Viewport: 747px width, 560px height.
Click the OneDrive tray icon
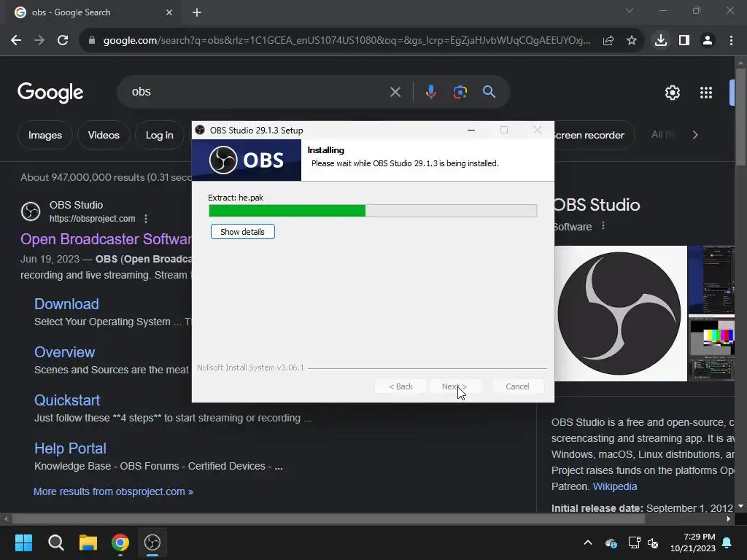[x=611, y=542]
